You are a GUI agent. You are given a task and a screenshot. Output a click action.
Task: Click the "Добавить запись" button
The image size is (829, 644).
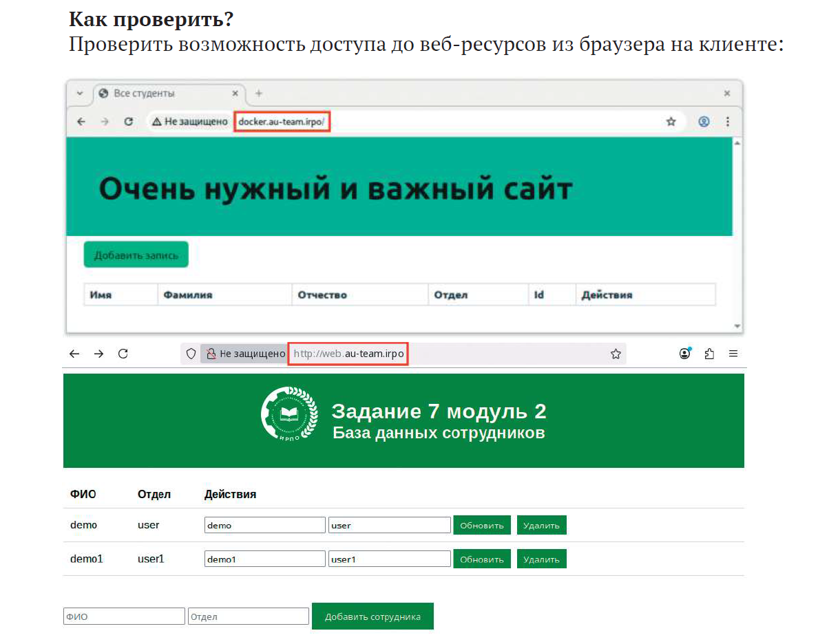136,255
